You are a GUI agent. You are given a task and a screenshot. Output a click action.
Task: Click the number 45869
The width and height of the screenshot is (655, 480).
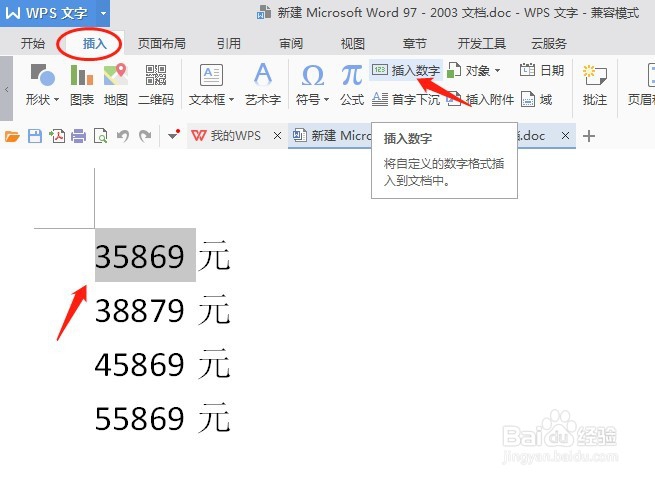point(140,364)
